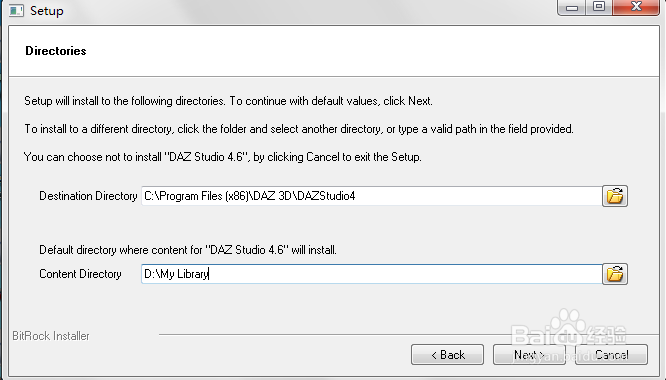Select the Destination Directory label
This screenshot has height=380, width=666.
click(x=88, y=196)
